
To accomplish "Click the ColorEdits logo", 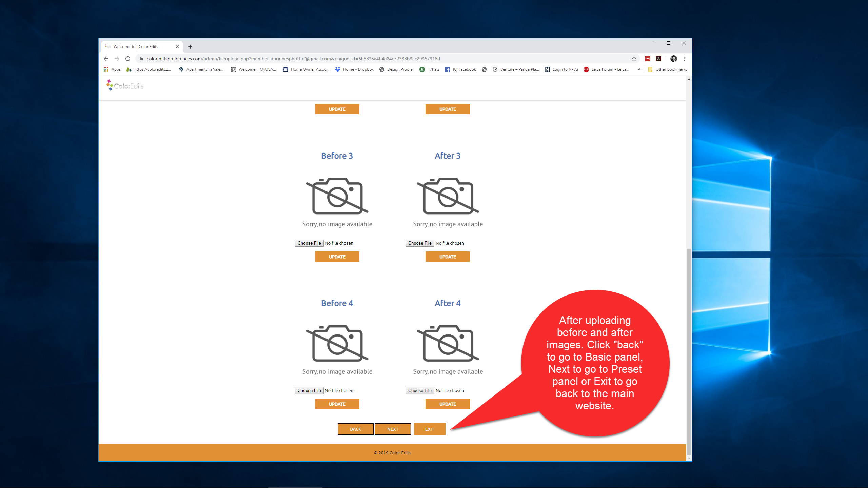I will (125, 85).
